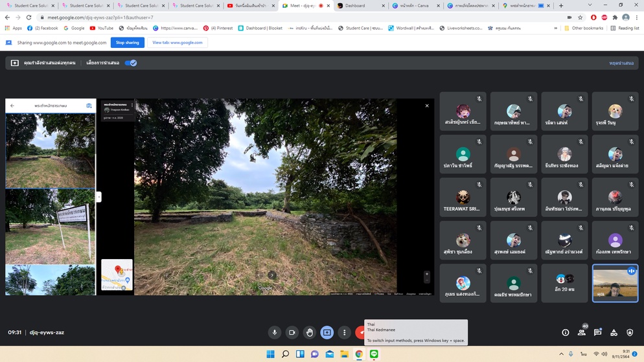Screen dimensions: 644x362
Task: Zoom in on the Maps photo
Action: [x=427, y=274]
